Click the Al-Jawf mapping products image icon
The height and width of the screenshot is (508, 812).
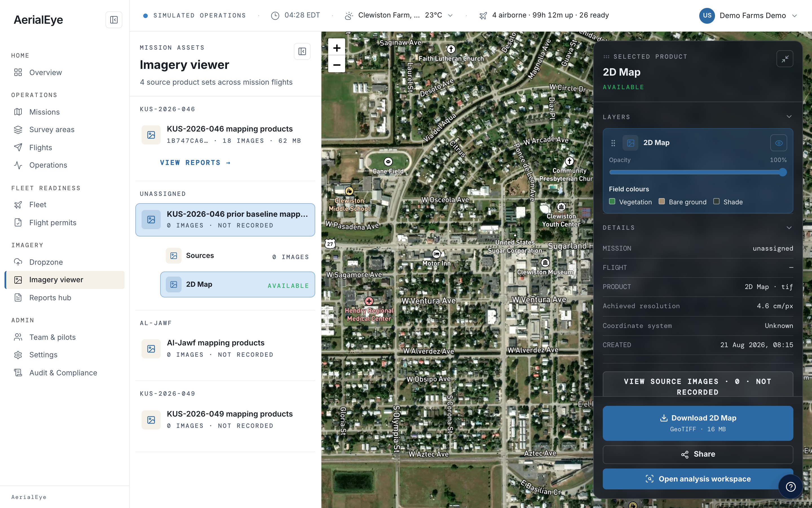tap(151, 349)
